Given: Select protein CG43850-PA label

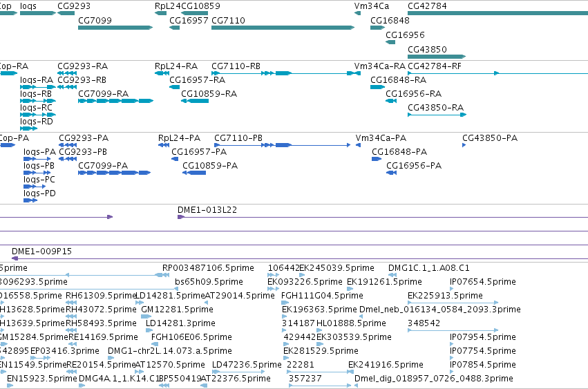Looking at the screenshot, I should click(490, 138).
